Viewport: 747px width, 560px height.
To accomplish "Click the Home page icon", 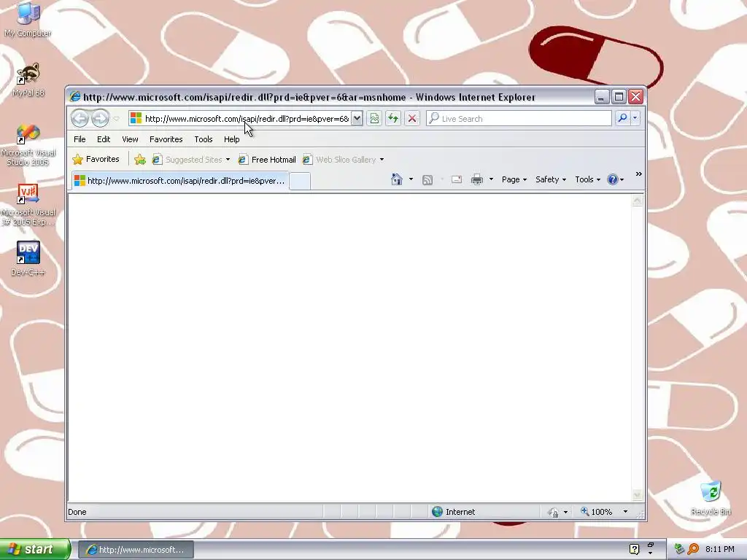I will pyautogui.click(x=396, y=179).
